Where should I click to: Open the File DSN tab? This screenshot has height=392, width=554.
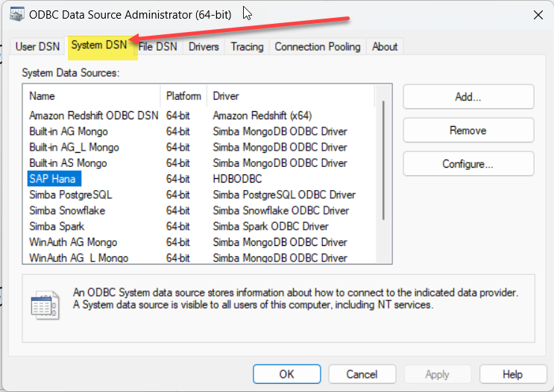[x=158, y=46]
